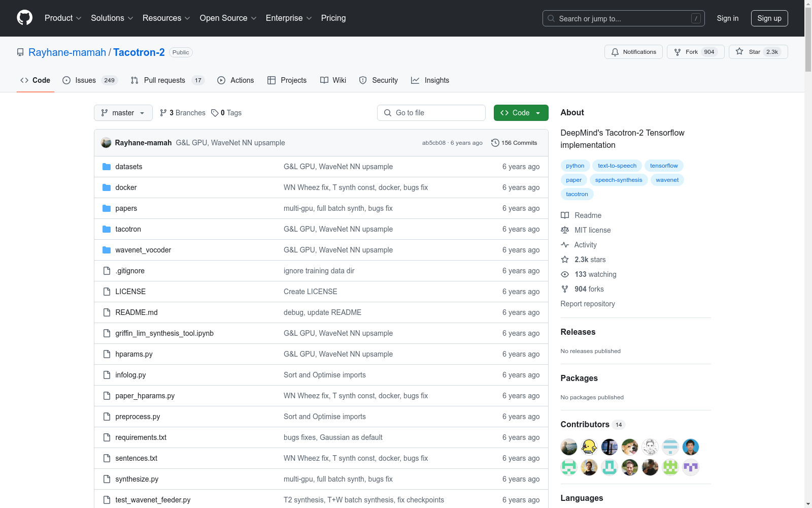812x508 pixels.
Task: Click the LICENSE file icon
Action: (x=107, y=292)
